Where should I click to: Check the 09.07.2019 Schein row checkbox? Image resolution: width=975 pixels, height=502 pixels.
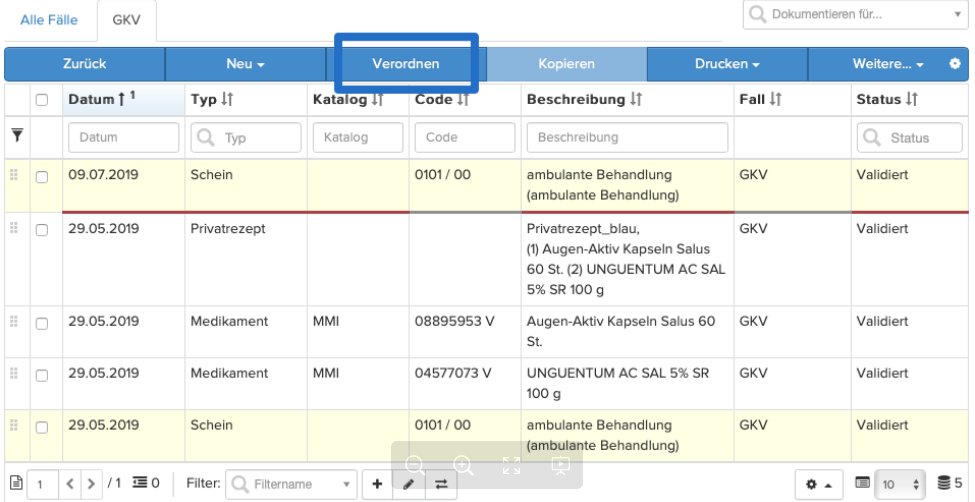point(42,177)
